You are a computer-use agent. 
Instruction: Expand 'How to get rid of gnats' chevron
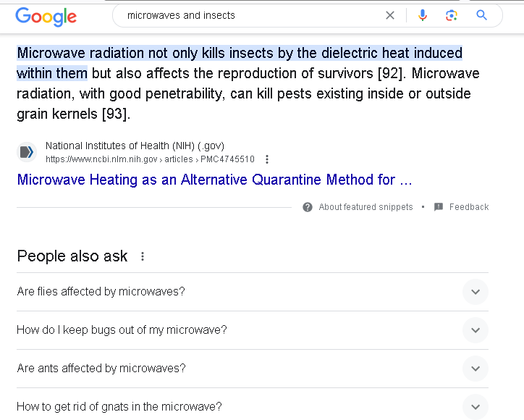point(476,407)
